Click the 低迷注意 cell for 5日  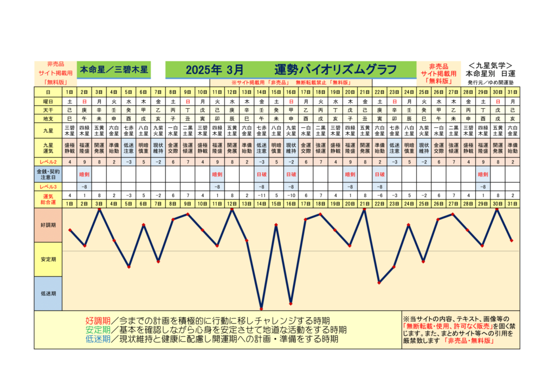128,148
